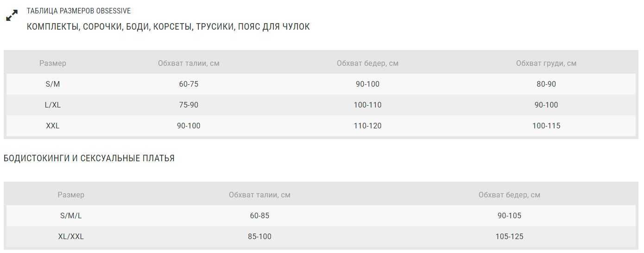Click the 'Обхват груди, см' column header
The width and height of the screenshot is (644, 253).
coord(546,63)
